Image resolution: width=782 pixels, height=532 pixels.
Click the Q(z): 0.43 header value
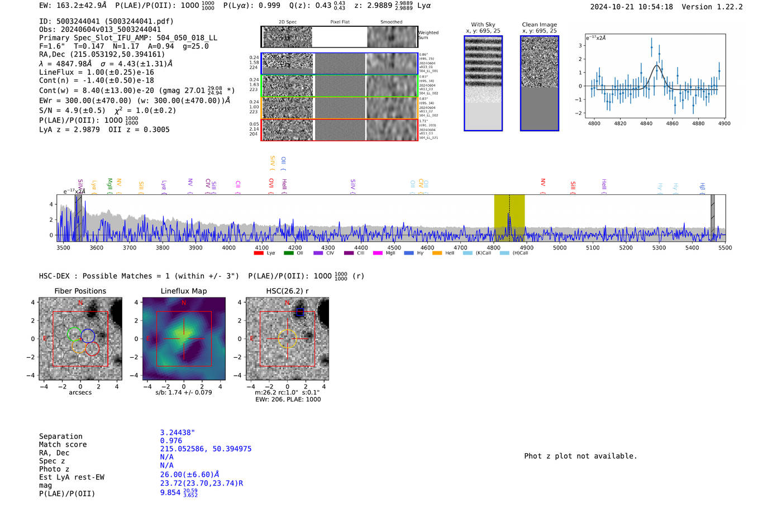pos(317,6)
